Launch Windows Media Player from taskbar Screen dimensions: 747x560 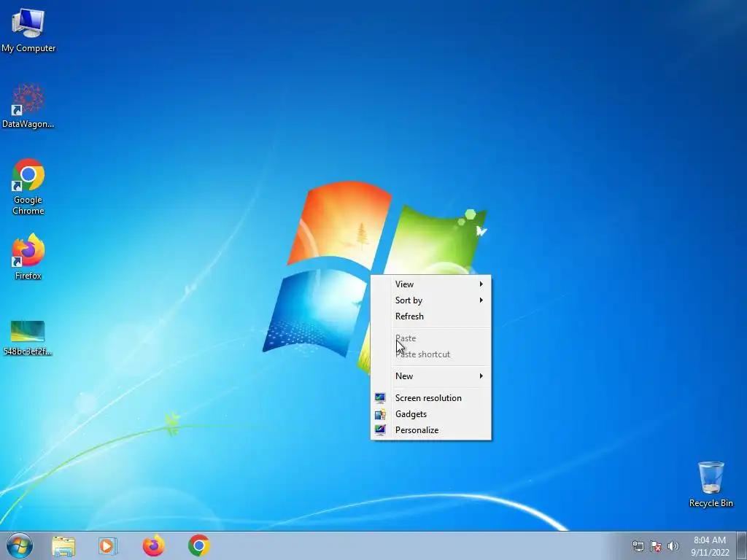[x=107, y=546]
